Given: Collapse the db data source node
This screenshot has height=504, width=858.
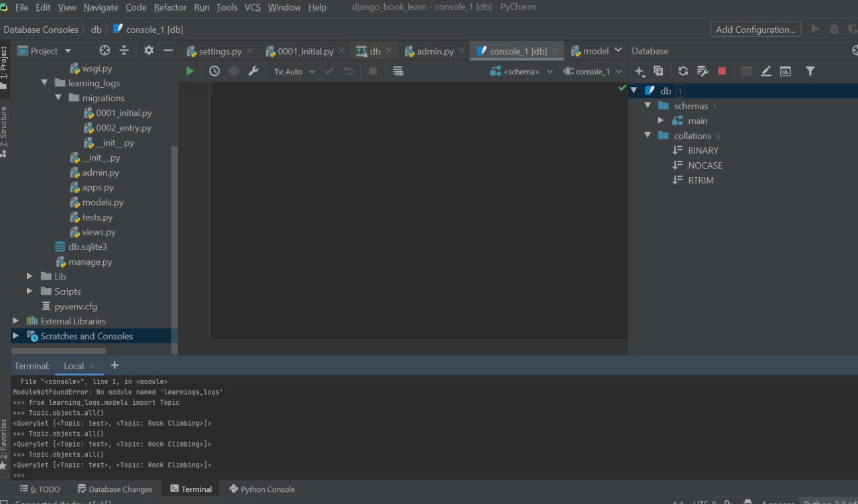Looking at the screenshot, I should (x=634, y=90).
